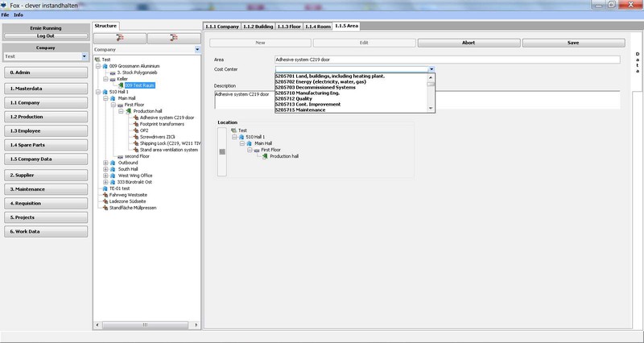Expand the South Hall tree node
Viewport: 644px width, 343px height.
click(x=105, y=169)
